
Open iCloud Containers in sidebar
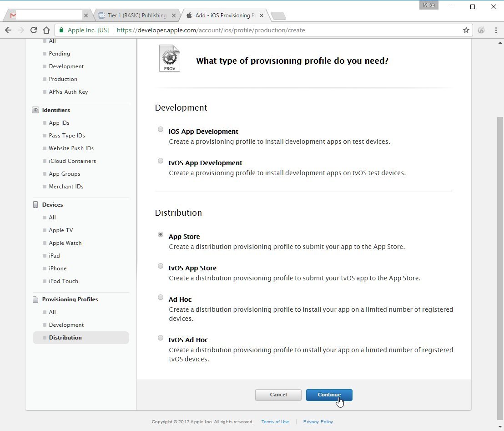point(72,161)
